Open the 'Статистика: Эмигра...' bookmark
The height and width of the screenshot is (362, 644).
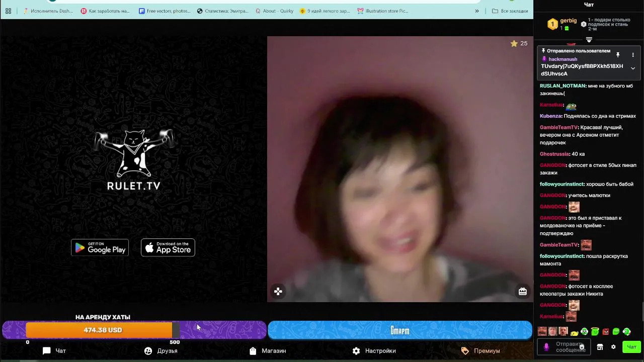(223, 11)
